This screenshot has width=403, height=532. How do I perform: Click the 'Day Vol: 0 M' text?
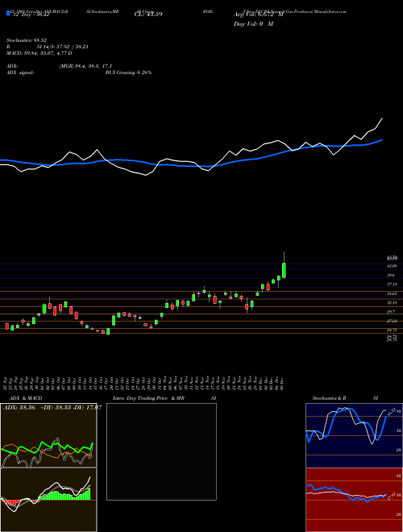point(253,24)
